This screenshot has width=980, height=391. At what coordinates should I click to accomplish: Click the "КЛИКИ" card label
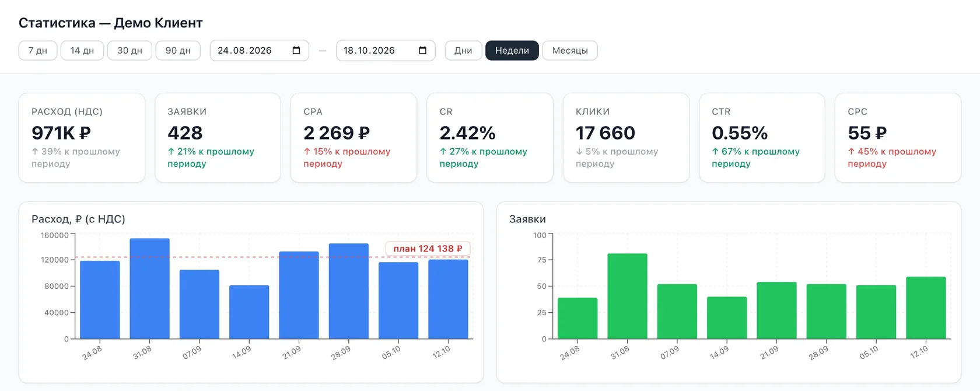[593, 111]
